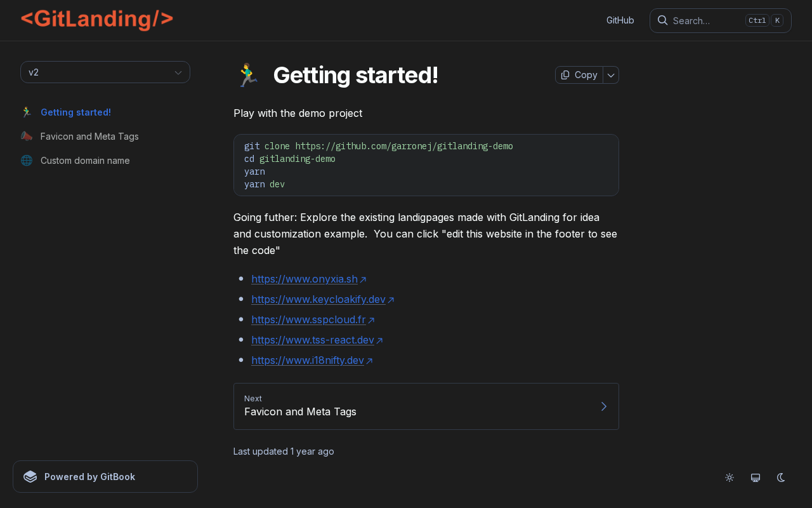Click the copy icon in page header
The height and width of the screenshot is (508, 812).
565,75
